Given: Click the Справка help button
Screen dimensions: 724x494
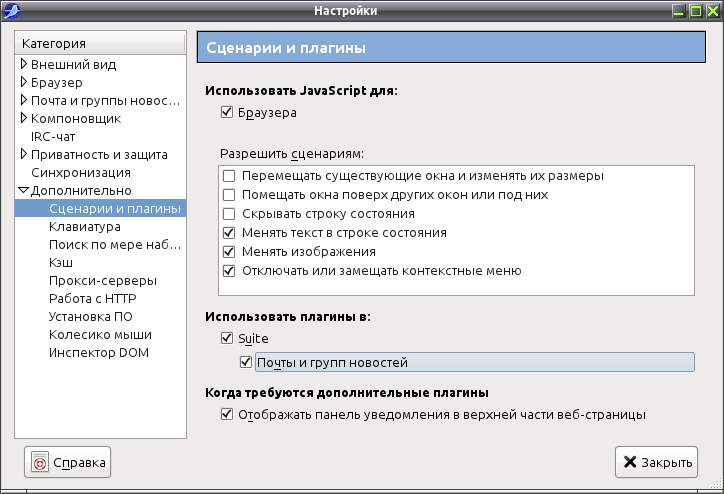Looking at the screenshot, I should point(67,462).
